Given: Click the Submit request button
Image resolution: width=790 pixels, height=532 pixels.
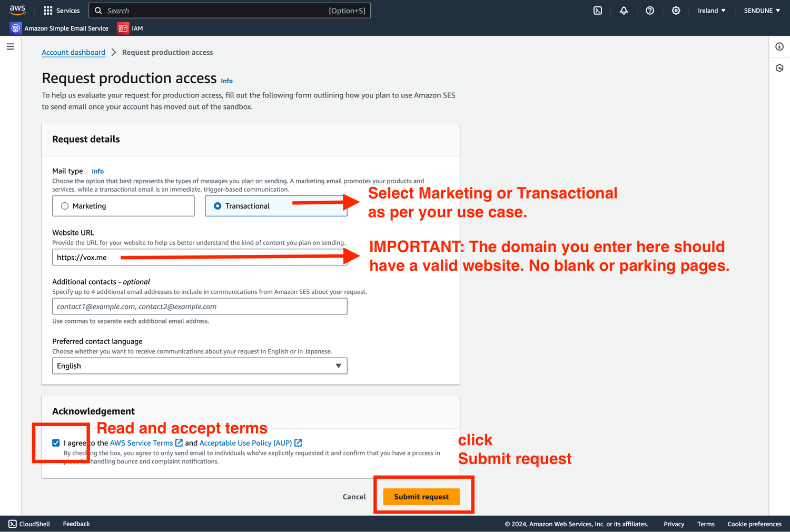Looking at the screenshot, I should (421, 497).
